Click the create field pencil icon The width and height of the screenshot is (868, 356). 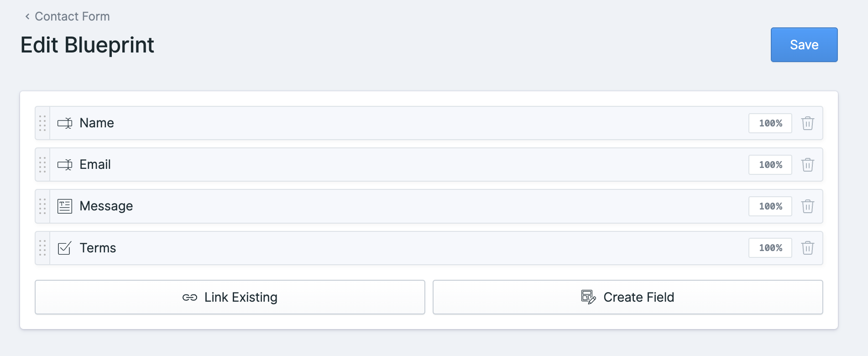tap(589, 297)
